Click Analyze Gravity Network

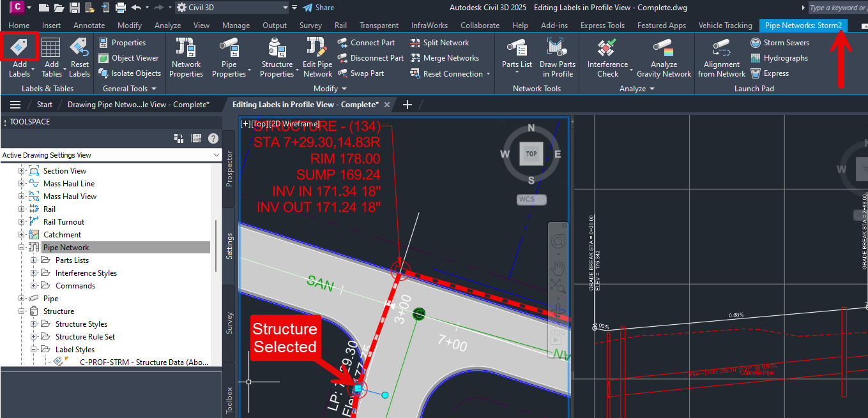coord(664,57)
